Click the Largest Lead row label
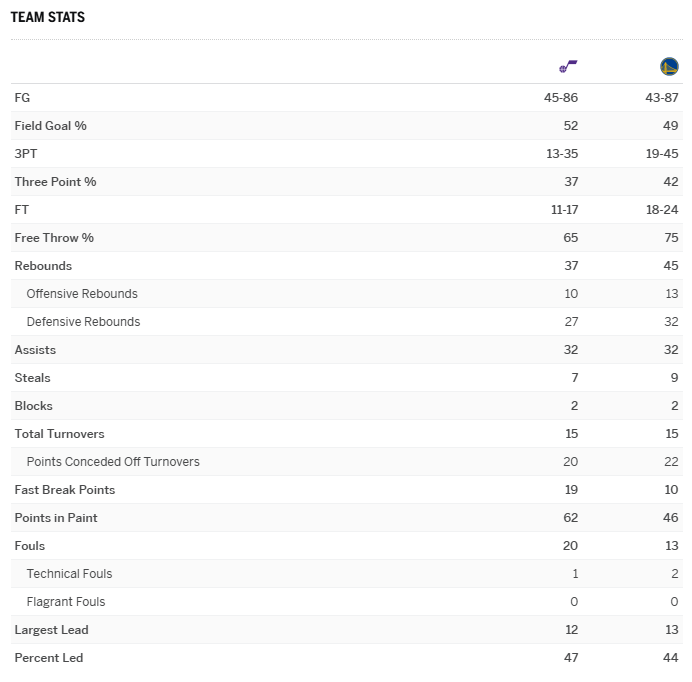 [x=51, y=630]
